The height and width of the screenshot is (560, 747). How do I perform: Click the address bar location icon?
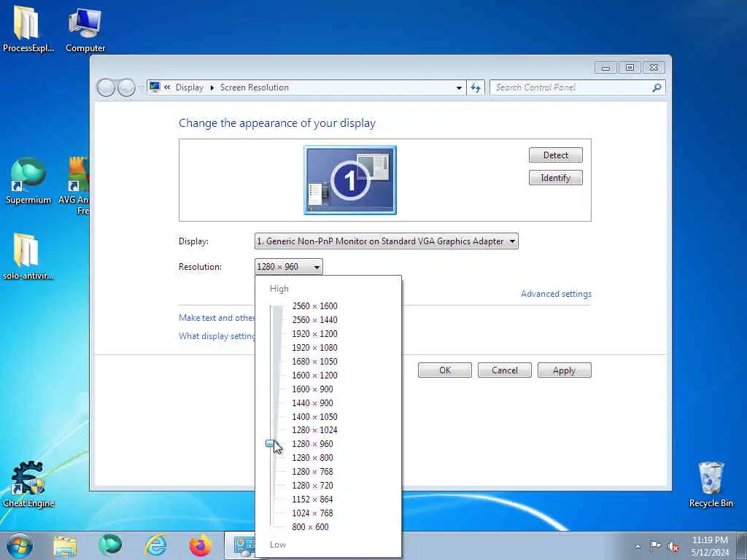(155, 87)
